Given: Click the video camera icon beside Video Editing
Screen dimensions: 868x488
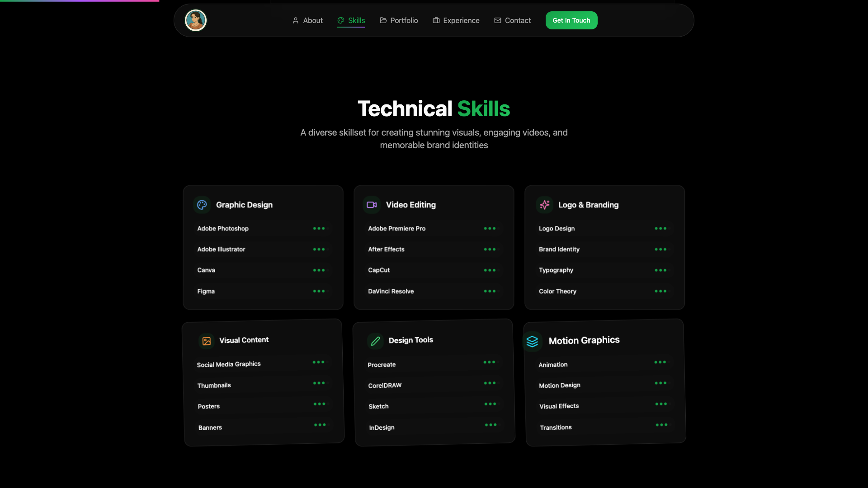Looking at the screenshot, I should (x=372, y=205).
